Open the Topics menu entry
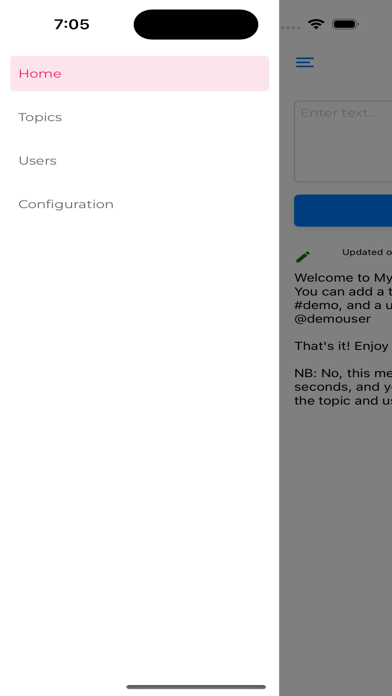 coord(139,117)
